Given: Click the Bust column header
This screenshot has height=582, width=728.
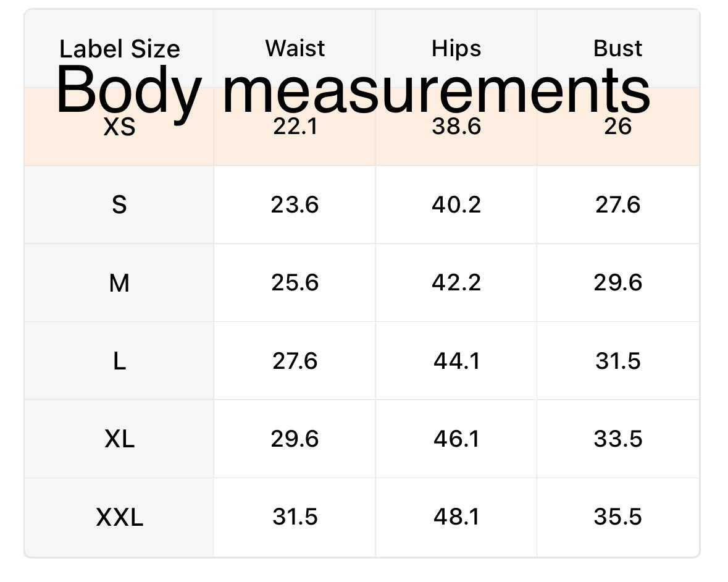Looking at the screenshot, I should click(617, 48).
